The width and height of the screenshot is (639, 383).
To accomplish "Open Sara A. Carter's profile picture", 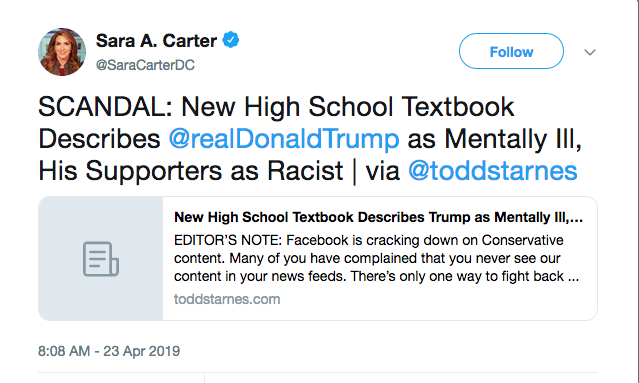I will pos(62,52).
